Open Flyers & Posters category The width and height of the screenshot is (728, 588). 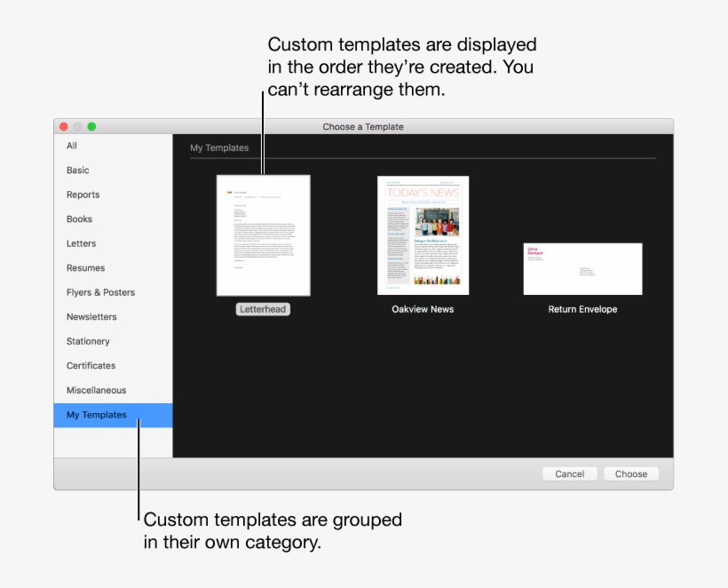[x=100, y=292]
